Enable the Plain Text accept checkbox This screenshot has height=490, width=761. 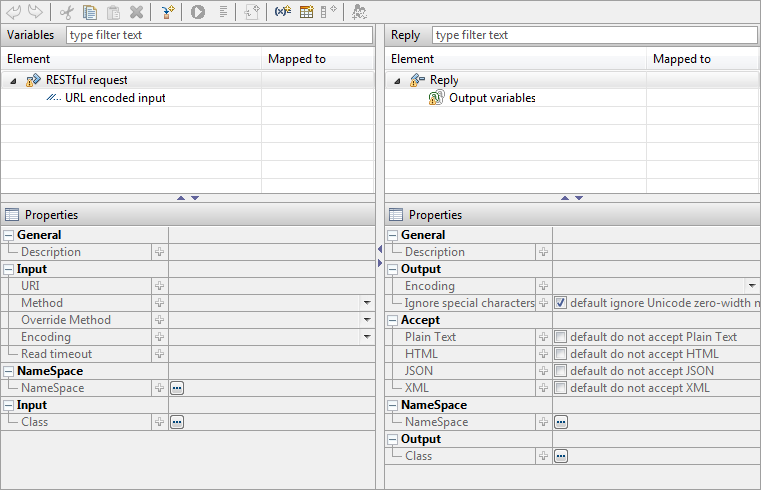coord(561,337)
